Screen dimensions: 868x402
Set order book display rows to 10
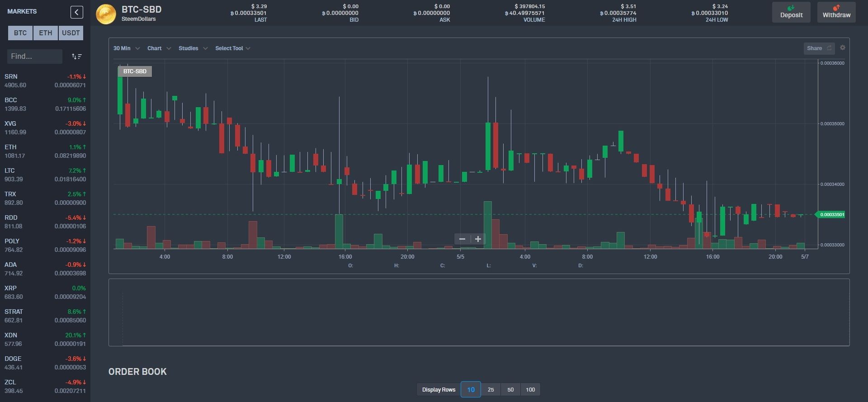coord(471,389)
